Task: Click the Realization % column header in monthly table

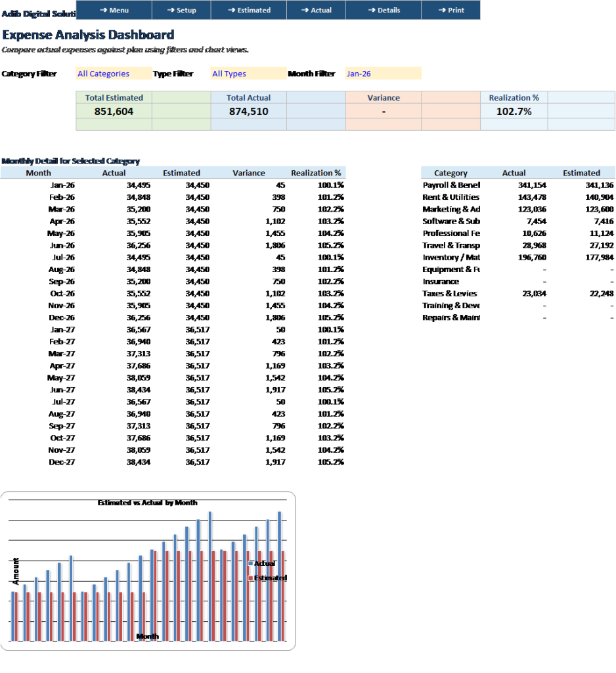Action: (316, 173)
